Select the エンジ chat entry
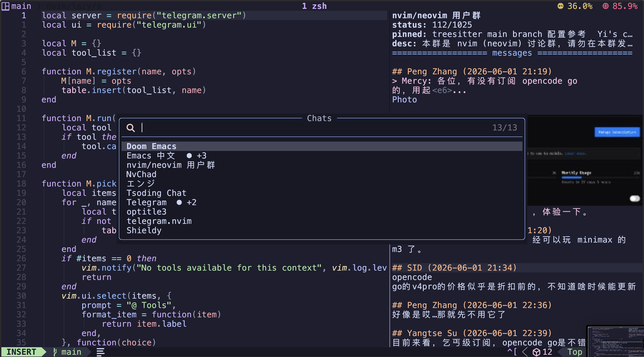Screen dimensions: 644x357 pyautogui.click(x=322, y=184)
